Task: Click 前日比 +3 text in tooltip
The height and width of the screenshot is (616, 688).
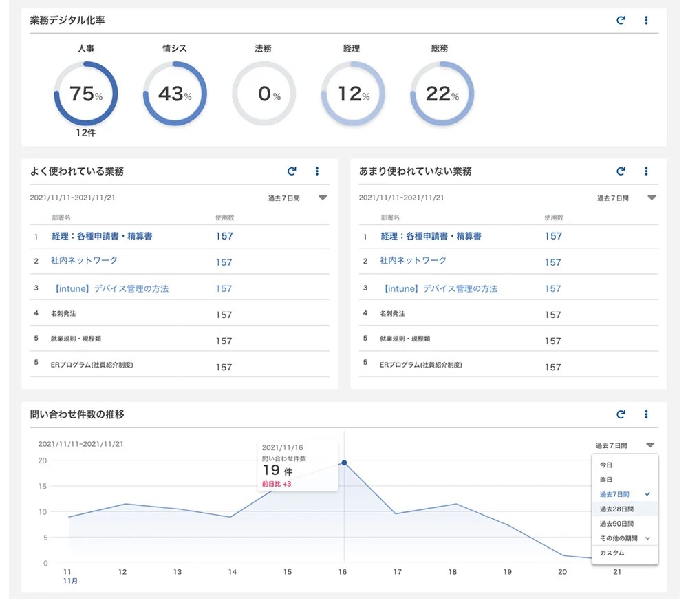Action: tap(277, 484)
